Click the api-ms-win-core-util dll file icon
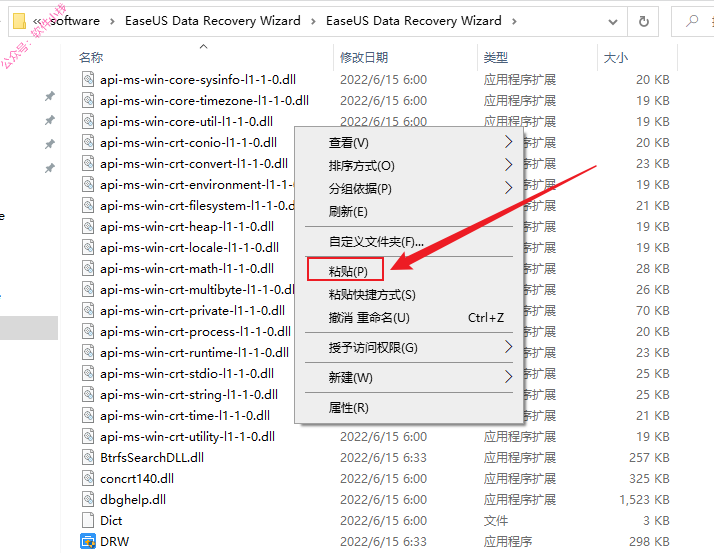714x554 pixels. pos(88,122)
